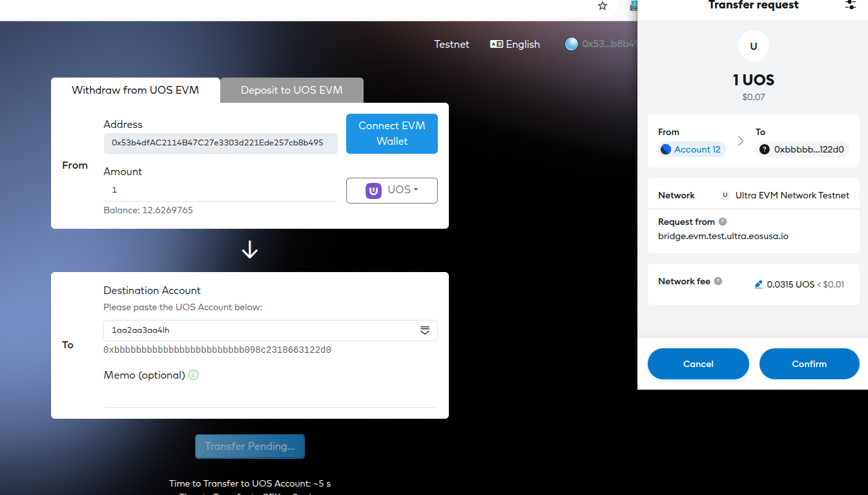The image size is (868, 495).
Task: Select the Account 12 sender chip
Action: pos(692,149)
